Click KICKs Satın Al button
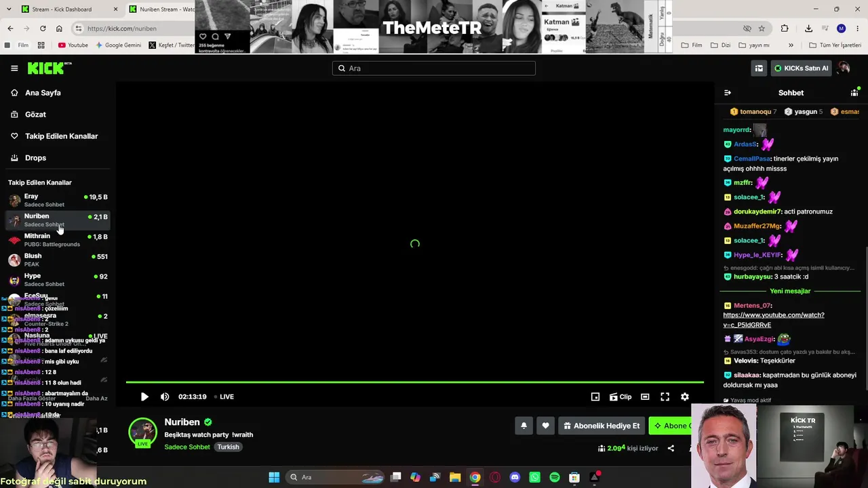The width and height of the screenshot is (868, 488). [x=802, y=68]
